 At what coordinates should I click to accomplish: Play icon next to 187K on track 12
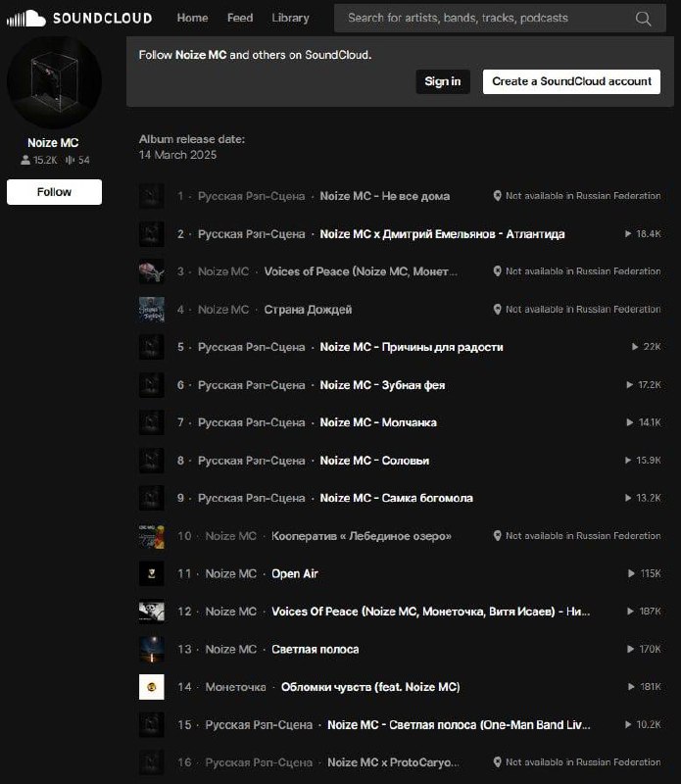click(630, 611)
